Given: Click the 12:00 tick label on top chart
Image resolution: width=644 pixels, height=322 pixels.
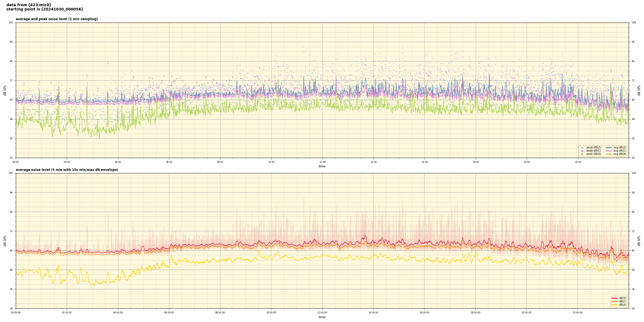Looking at the screenshot, I should [x=322, y=162].
